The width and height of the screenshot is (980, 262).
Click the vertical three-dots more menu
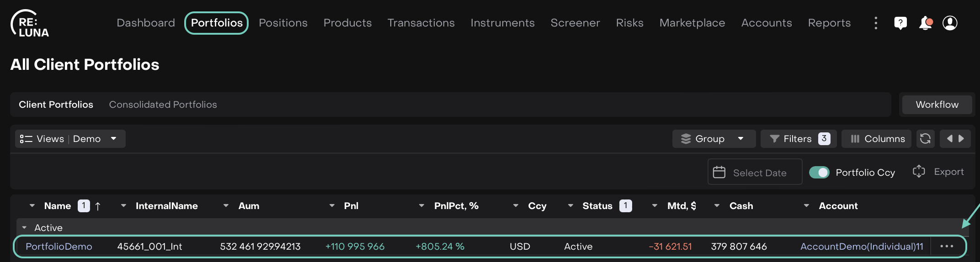click(x=875, y=23)
